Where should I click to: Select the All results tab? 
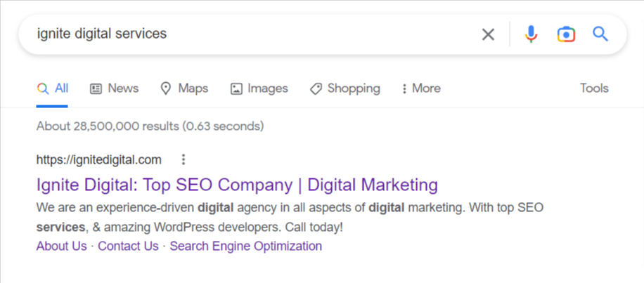(x=53, y=88)
